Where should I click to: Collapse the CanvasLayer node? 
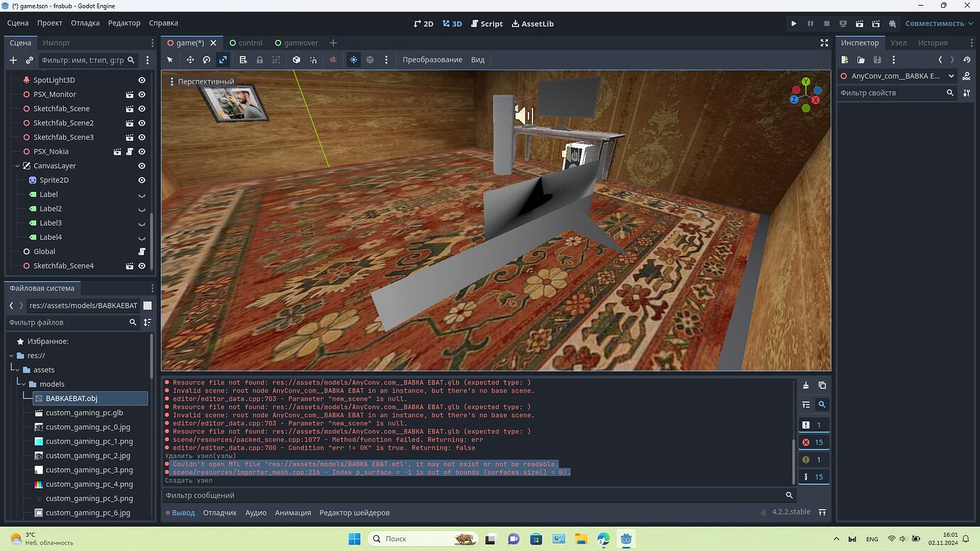point(17,166)
